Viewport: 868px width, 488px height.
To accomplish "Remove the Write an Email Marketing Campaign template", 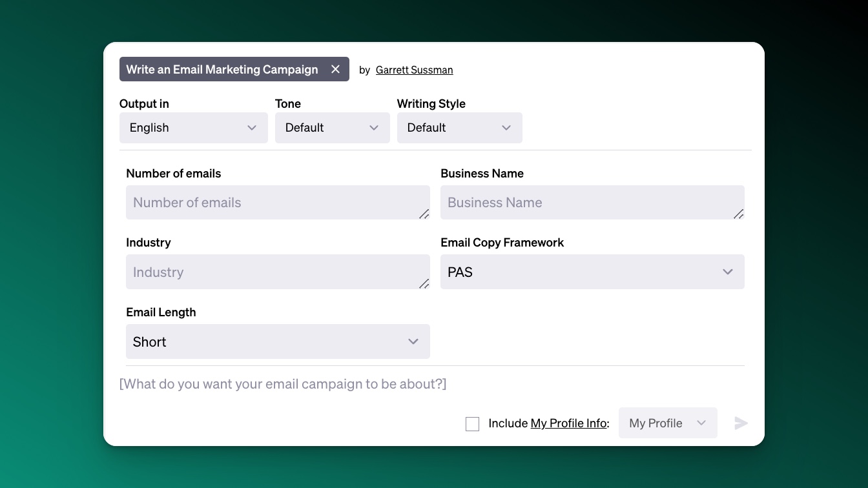I will [x=335, y=69].
